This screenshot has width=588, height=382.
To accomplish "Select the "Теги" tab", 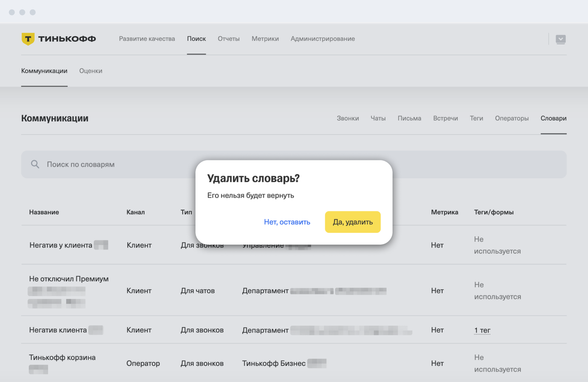I will (476, 118).
